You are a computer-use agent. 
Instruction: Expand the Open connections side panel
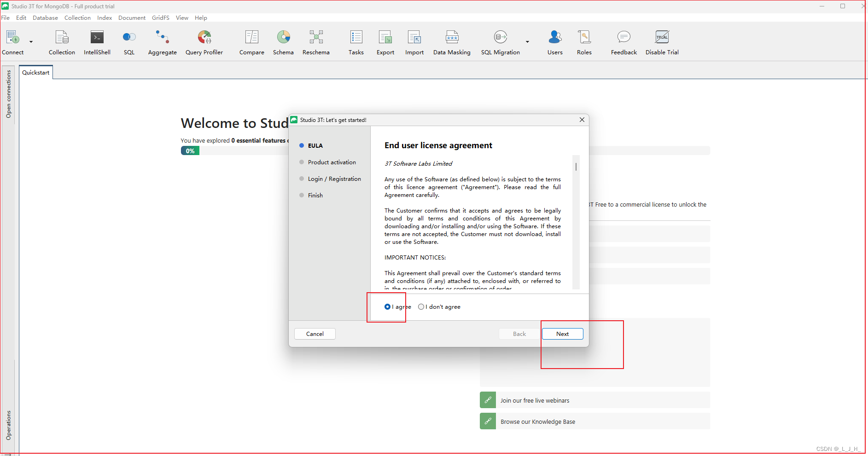[x=8, y=94]
